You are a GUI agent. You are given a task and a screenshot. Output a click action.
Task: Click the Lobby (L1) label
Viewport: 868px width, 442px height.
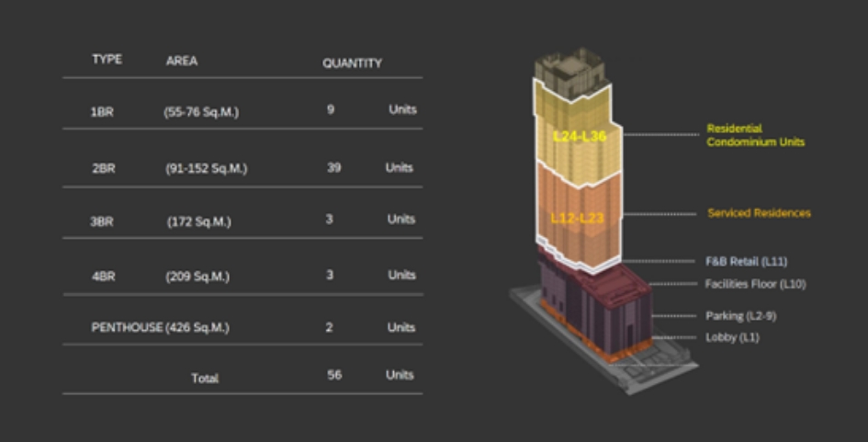[732, 337]
